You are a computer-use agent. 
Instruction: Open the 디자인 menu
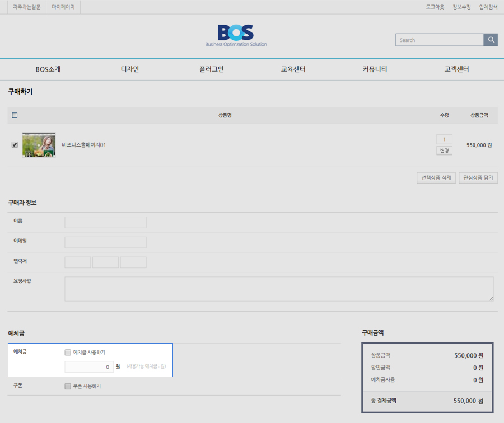(130, 69)
